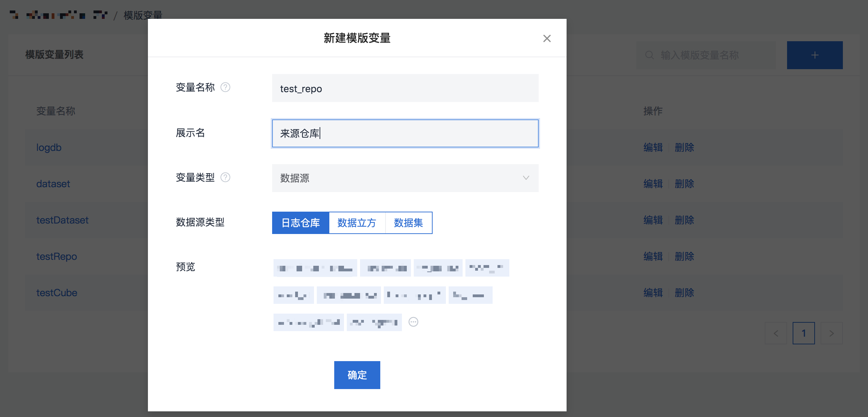The height and width of the screenshot is (417, 868).
Task: Click the 操作 column header
Action: [653, 111]
